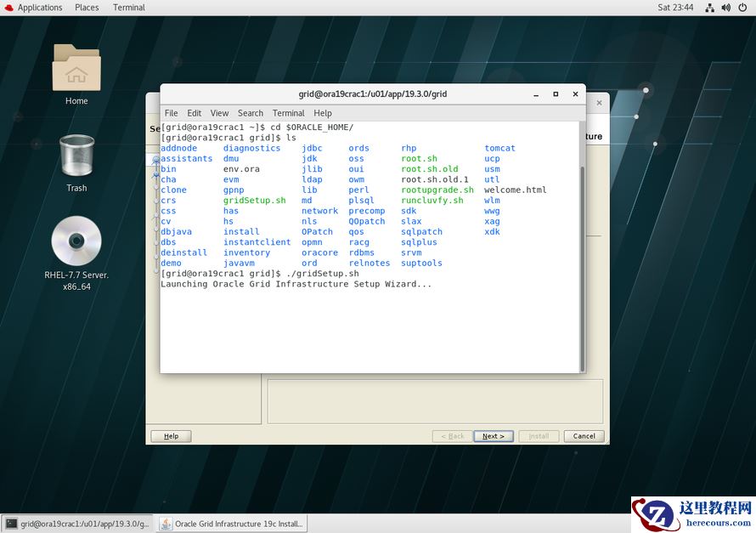Open the Terminal menu in the menu bar

pos(288,112)
